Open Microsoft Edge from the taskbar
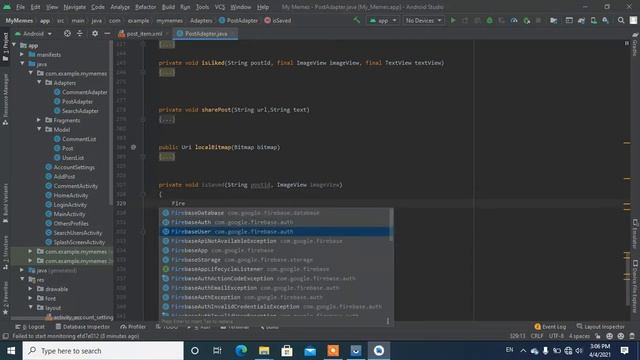This screenshot has width=640, height=360. 241,351
